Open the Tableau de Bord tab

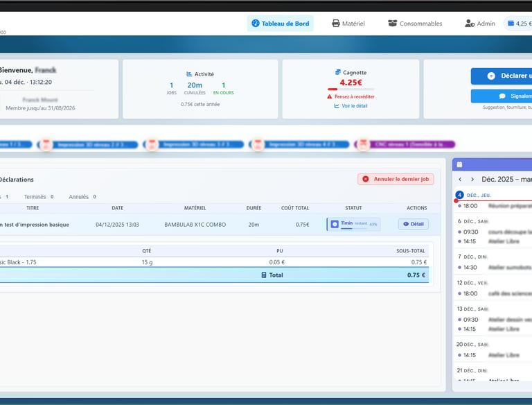[x=281, y=24]
